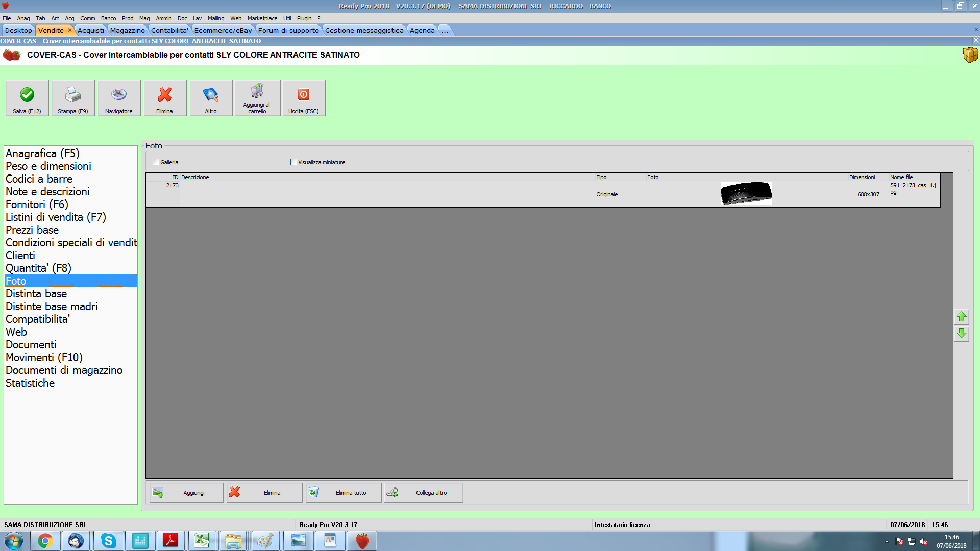This screenshot has width=980, height=551.
Task: Open the Mag menu in menu bar
Action: (144, 18)
